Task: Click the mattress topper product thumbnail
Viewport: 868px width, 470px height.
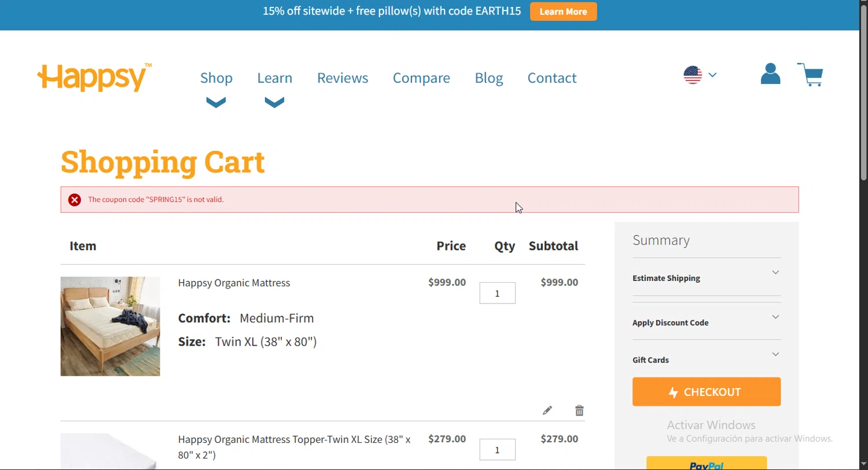Action: 111,452
